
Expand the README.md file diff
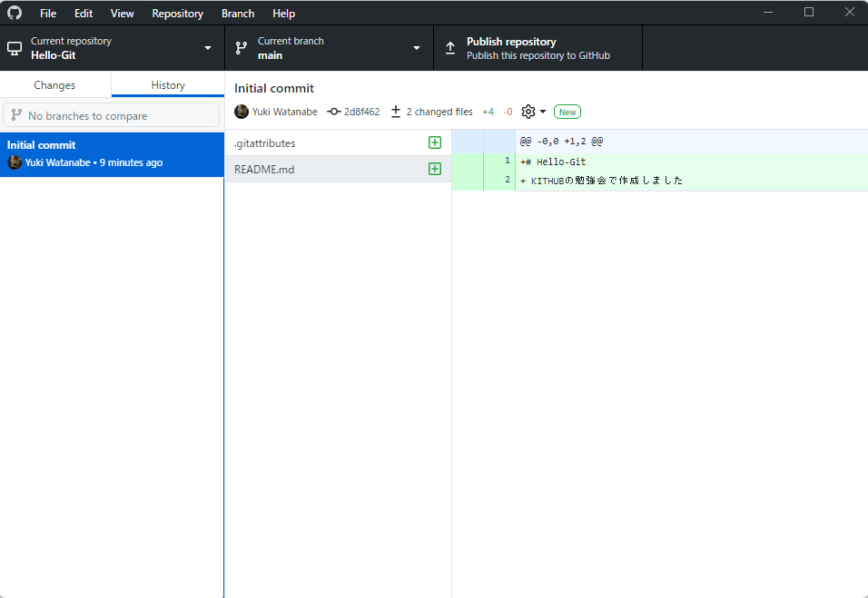tap(435, 169)
